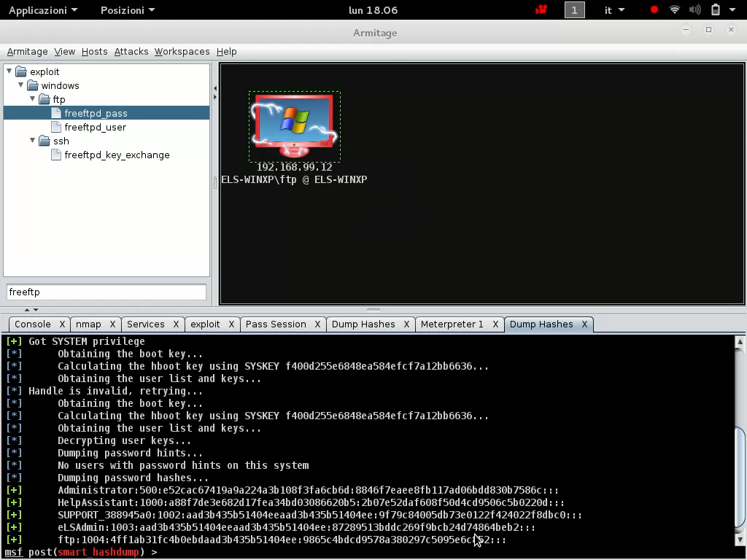Image resolution: width=747 pixels, height=560 pixels.
Task: Close the exploit tab with its X
Action: (x=231, y=324)
